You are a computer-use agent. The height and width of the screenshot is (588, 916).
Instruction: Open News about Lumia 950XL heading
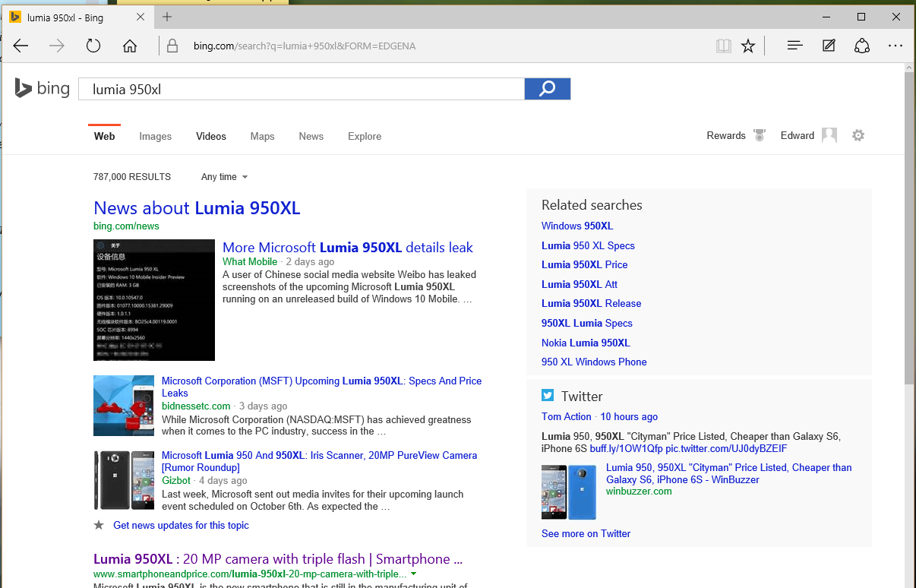(x=197, y=208)
